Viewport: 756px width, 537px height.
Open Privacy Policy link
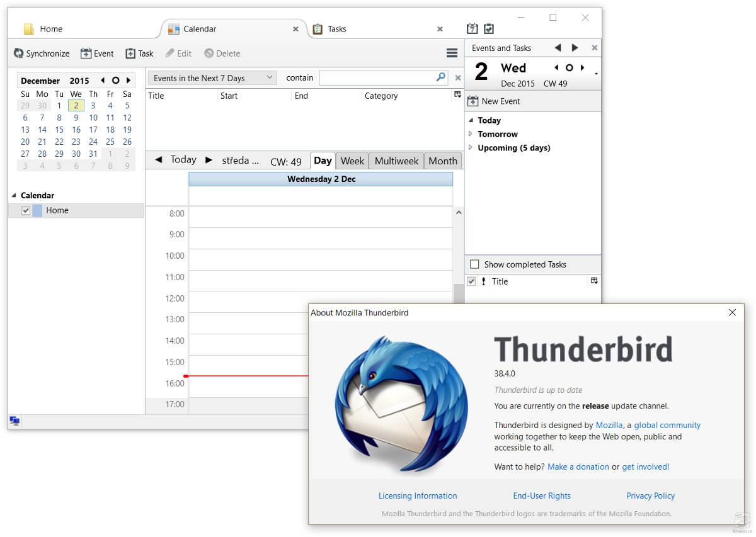coord(650,495)
